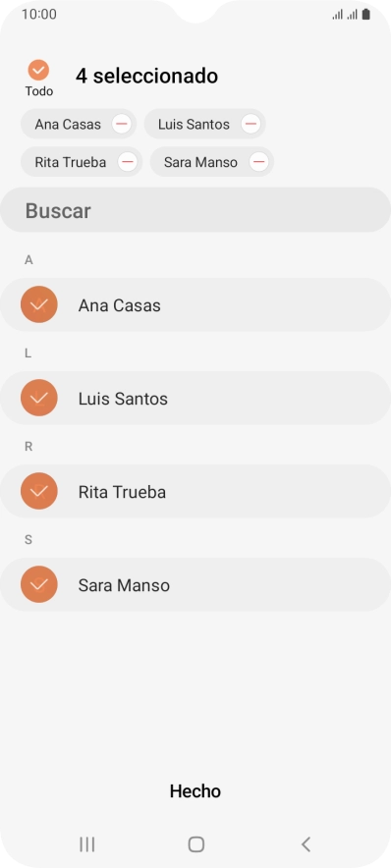Deselect Sara Manso checkmark circle
391x868 pixels.
click(x=39, y=584)
